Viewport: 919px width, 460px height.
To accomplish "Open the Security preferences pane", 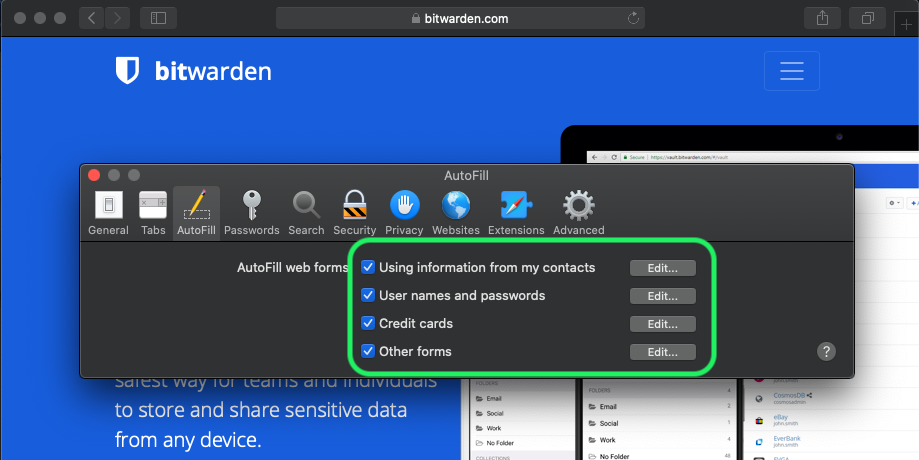I will pyautogui.click(x=355, y=212).
